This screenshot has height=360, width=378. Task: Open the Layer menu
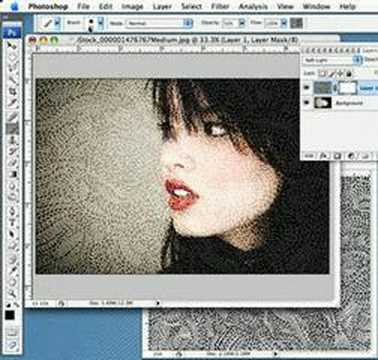[162, 6]
